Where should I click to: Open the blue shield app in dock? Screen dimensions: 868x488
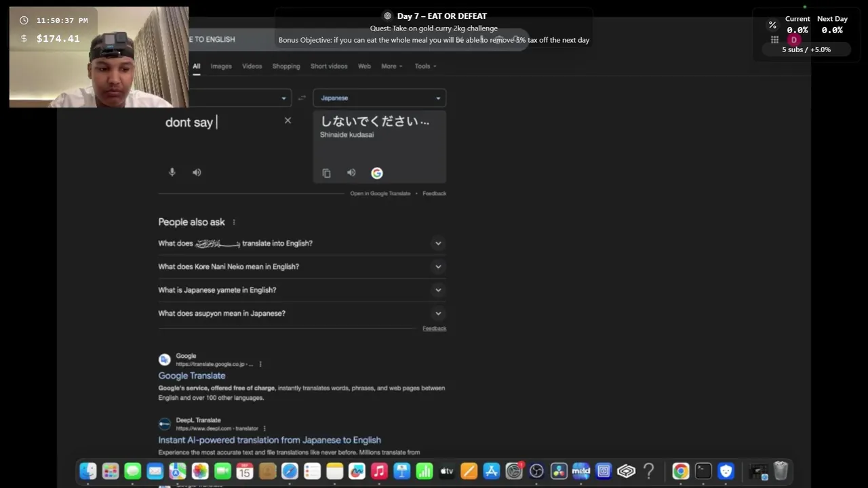click(726, 471)
